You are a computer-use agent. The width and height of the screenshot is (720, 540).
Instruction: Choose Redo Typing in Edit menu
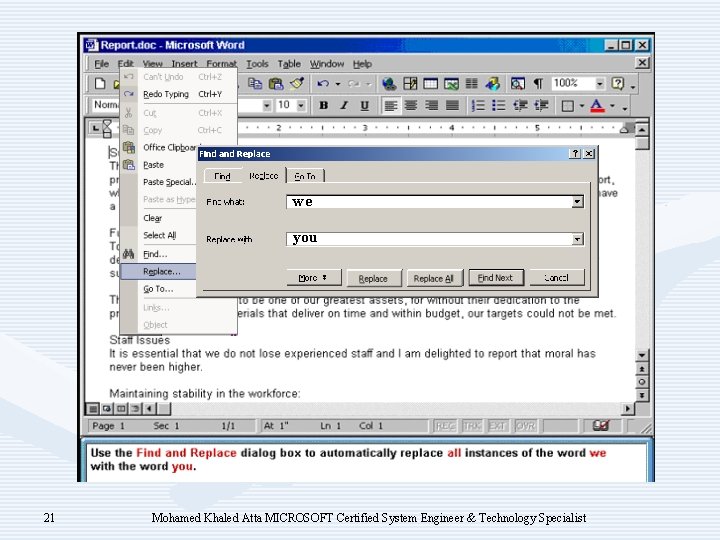click(x=179, y=94)
